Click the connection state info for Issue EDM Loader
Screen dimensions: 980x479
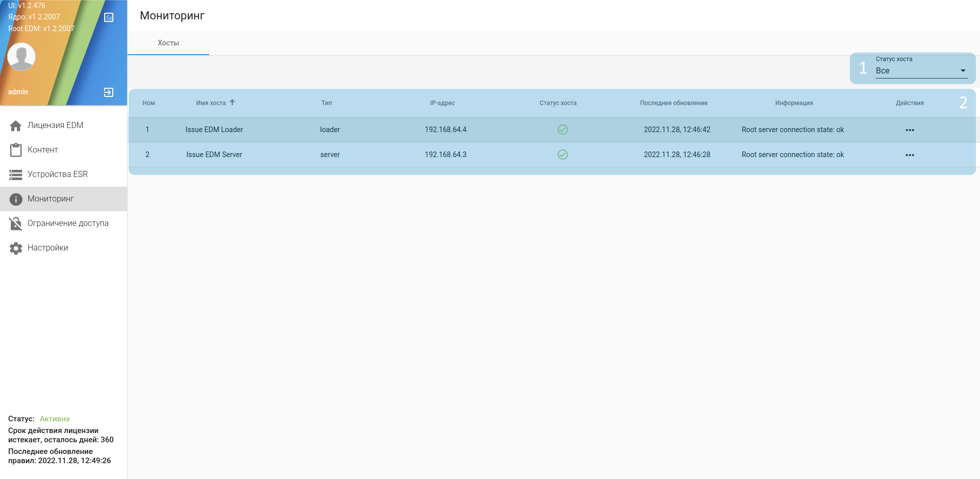pos(793,130)
